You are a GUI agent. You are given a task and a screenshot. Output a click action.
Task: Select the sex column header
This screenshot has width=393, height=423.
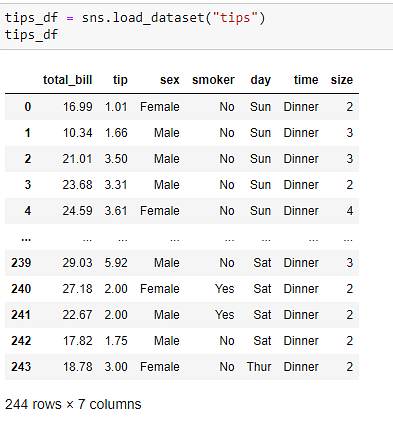coord(170,80)
